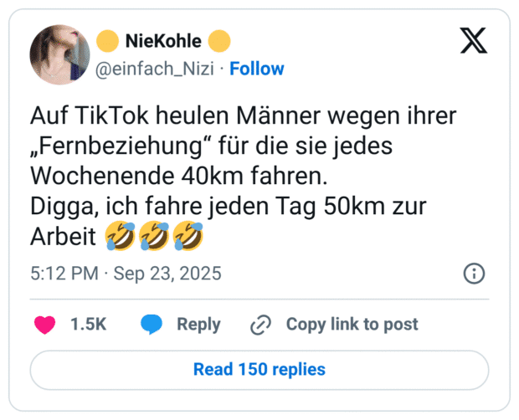Follow the @einfach_Nizi account
The width and height of the screenshot is (519, 420).
(x=256, y=69)
